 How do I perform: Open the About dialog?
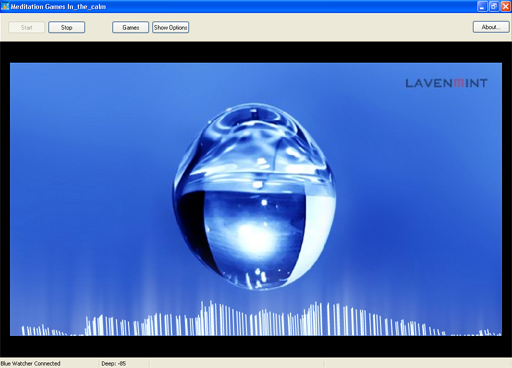491,27
